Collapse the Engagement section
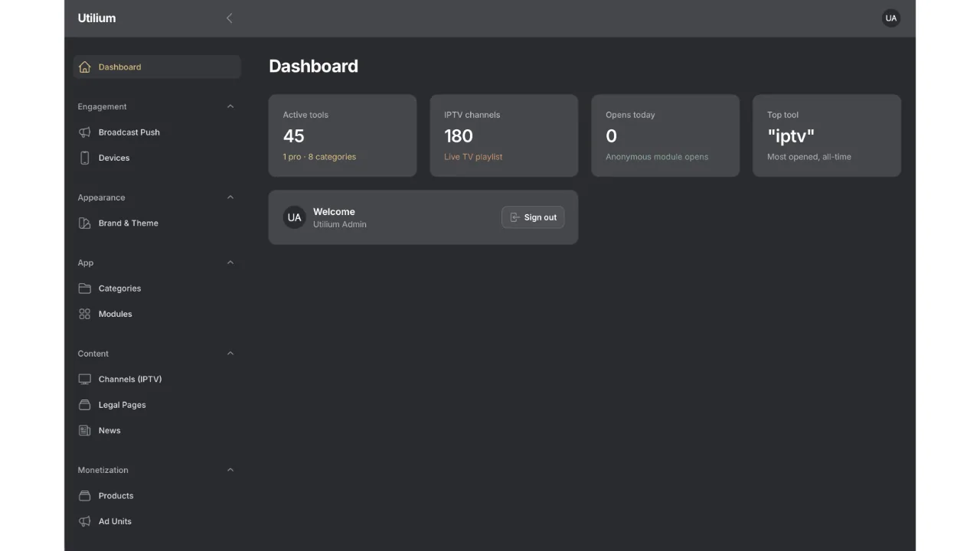 (x=230, y=106)
